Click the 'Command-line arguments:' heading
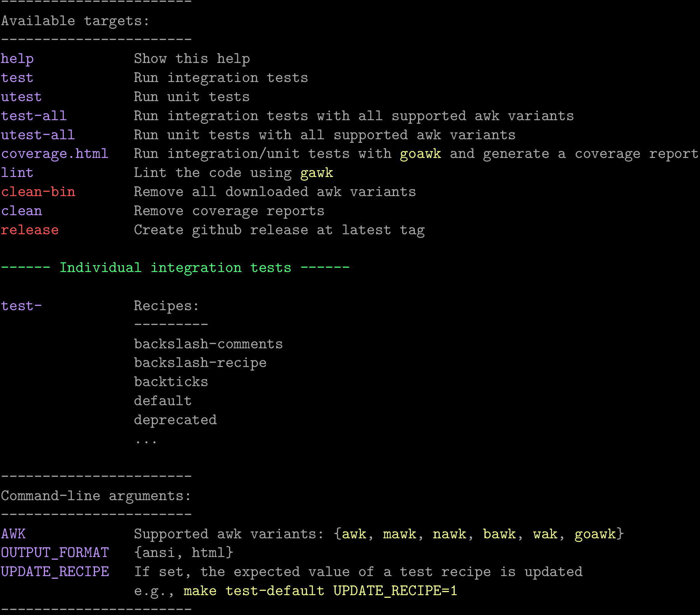The image size is (700, 615). pos(96,496)
